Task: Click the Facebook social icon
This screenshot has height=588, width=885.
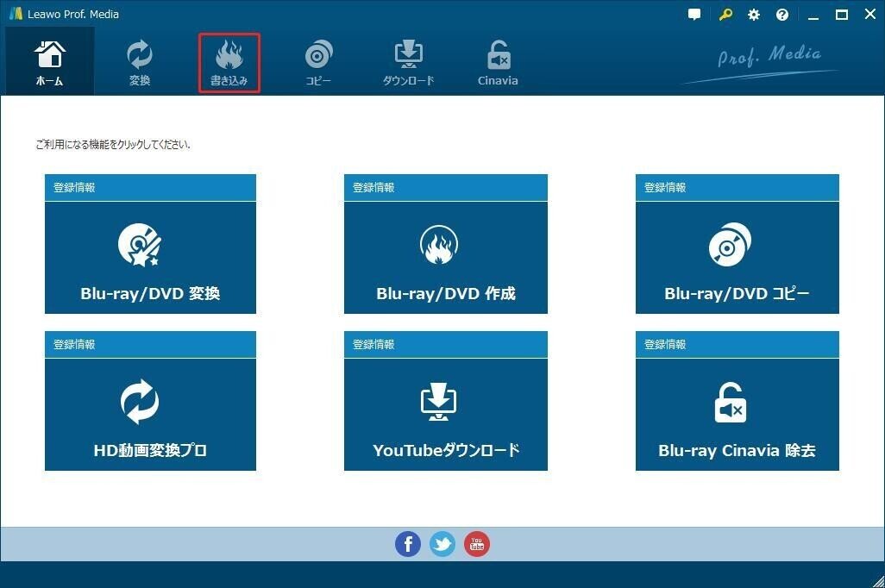Action: click(x=408, y=544)
